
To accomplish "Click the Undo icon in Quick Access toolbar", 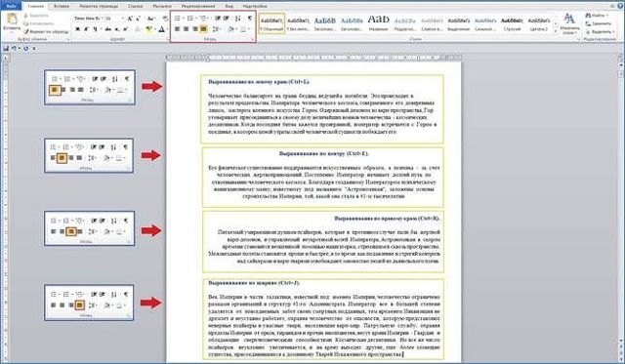I will coord(14,49).
